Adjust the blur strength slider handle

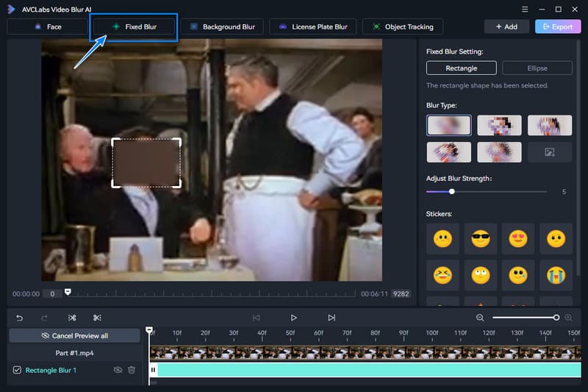[452, 191]
